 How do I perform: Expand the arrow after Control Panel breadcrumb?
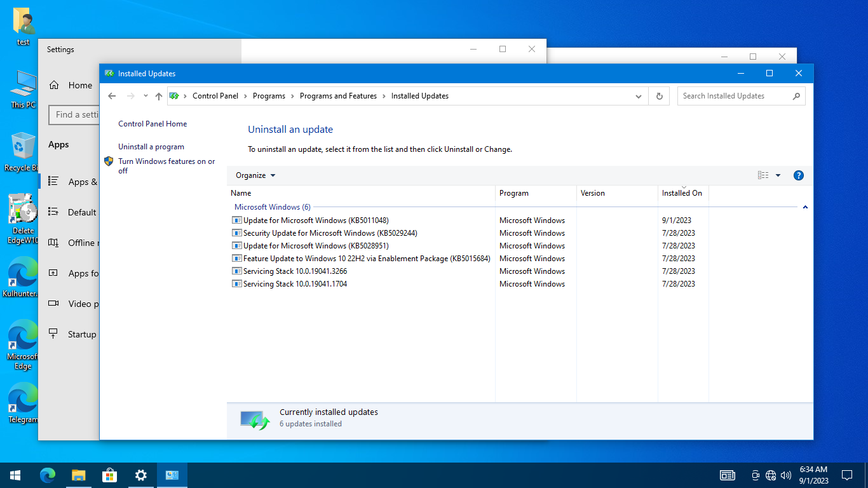(x=245, y=96)
